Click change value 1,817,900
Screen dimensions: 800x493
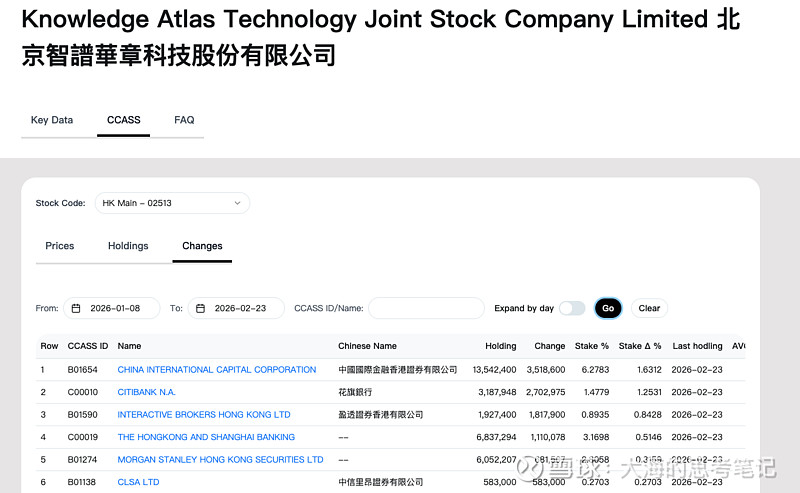546,414
